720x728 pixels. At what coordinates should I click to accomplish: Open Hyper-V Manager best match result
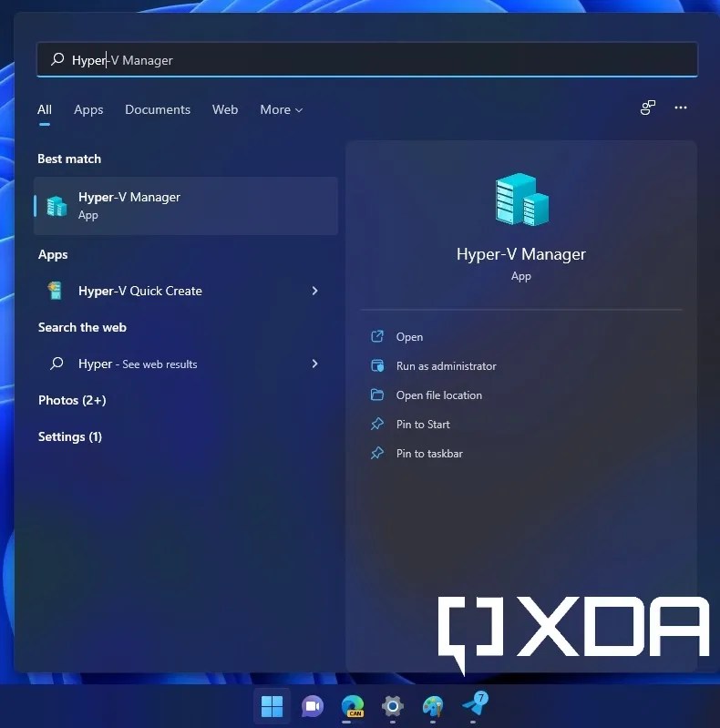(186, 206)
